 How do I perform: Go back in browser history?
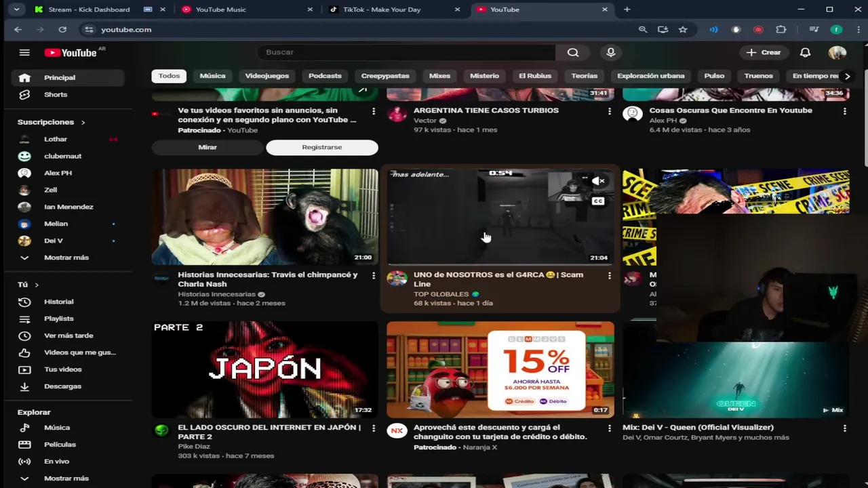18,29
